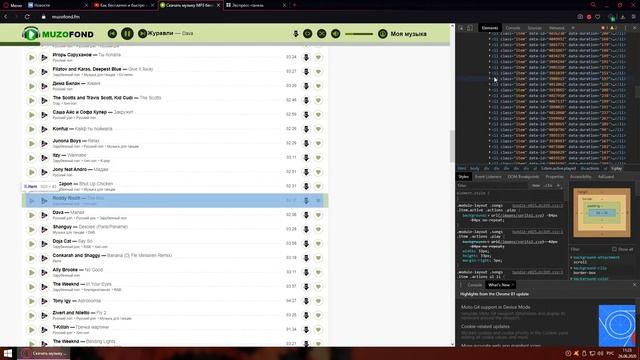Enable the Show all checkbox in computed pane

pos(614,249)
